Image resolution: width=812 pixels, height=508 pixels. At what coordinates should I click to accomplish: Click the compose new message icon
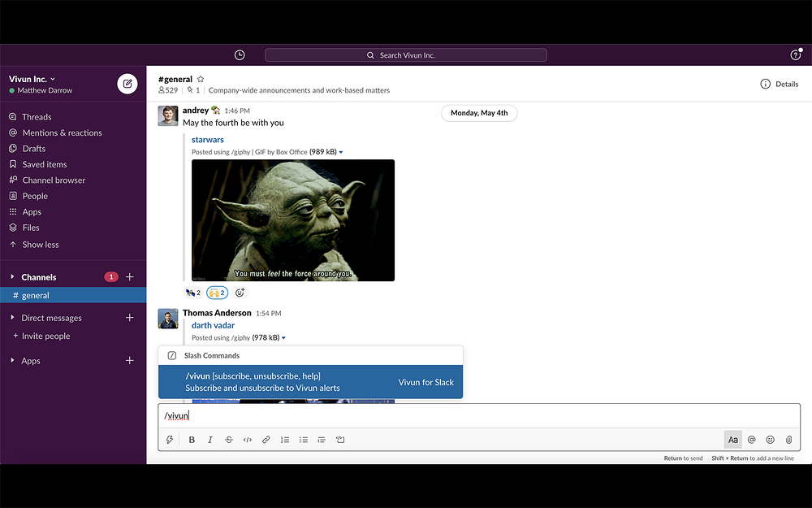click(127, 84)
